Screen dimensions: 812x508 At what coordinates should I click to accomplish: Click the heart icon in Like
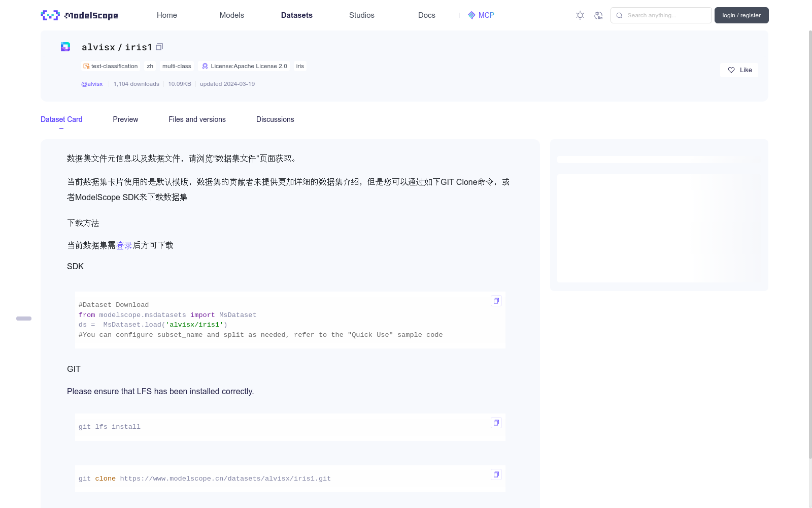tap(731, 70)
